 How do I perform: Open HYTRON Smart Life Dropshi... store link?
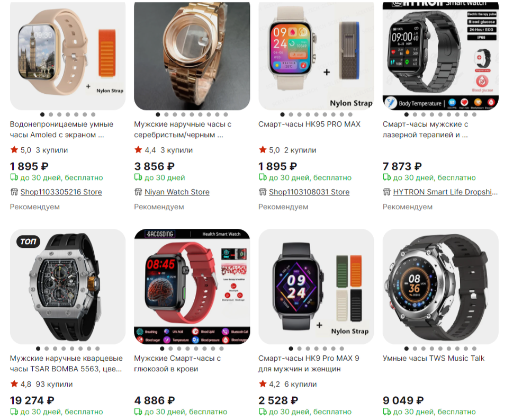coord(445,192)
